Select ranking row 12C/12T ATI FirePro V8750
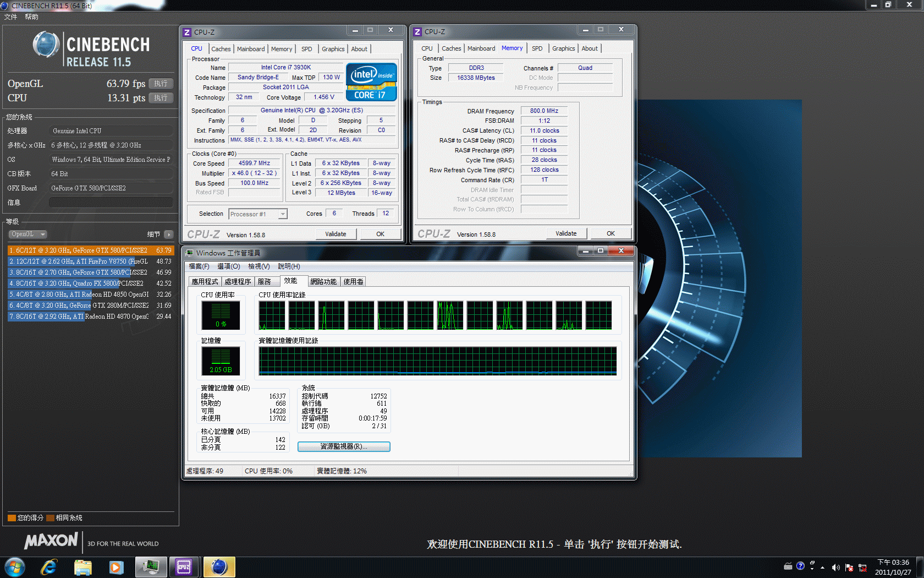Image resolution: width=924 pixels, height=578 pixels. (x=90, y=261)
